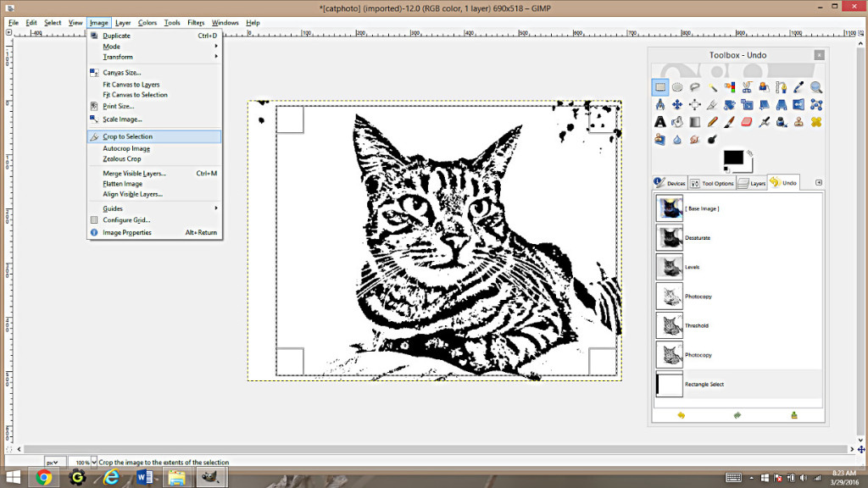Select the Paintbrush tool
Image resolution: width=868 pixels, height=488 pixels.
728,121
